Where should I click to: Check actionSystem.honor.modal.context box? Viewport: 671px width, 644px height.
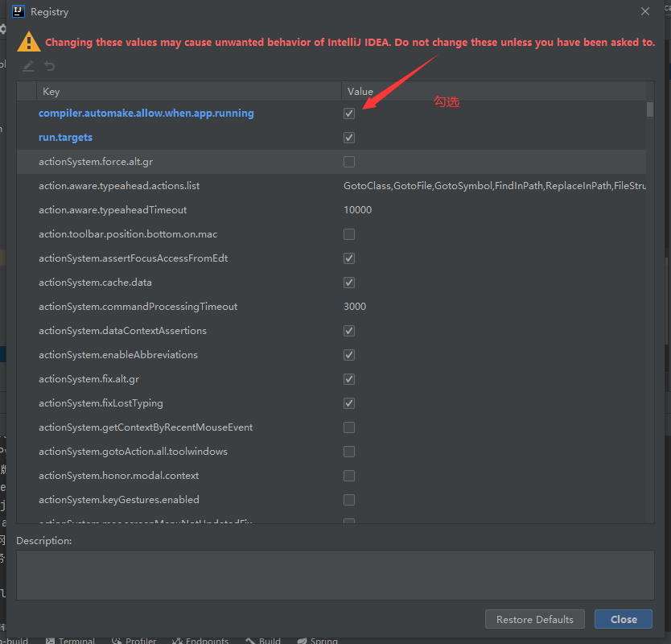pos(349,476)
